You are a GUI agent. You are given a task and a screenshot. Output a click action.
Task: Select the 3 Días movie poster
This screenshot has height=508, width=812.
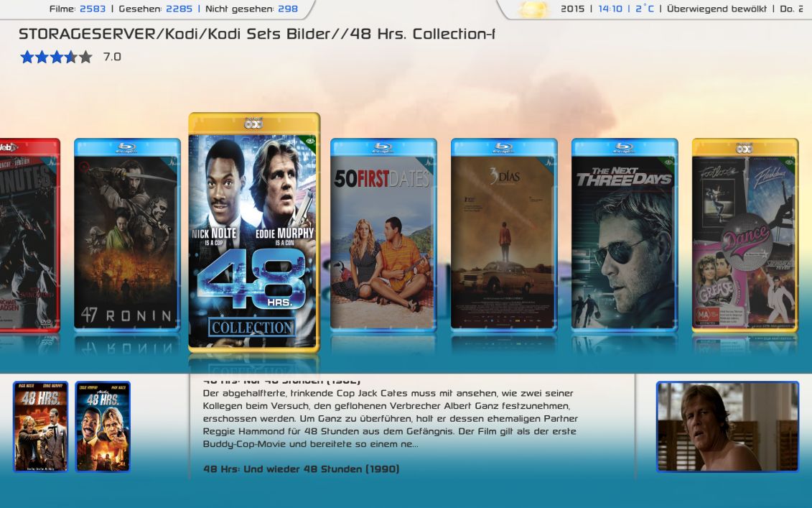[504, 234]
